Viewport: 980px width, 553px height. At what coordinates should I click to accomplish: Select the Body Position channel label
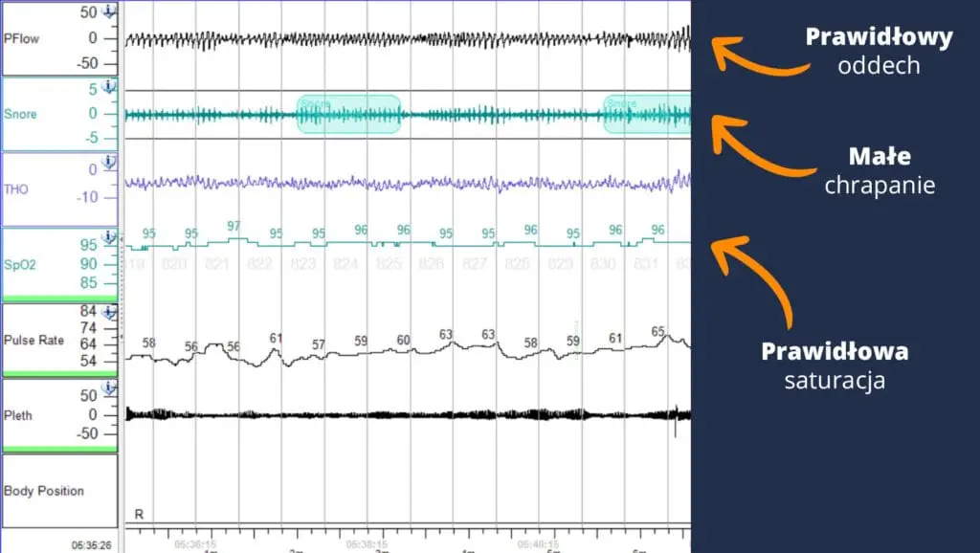click(43, 491)
